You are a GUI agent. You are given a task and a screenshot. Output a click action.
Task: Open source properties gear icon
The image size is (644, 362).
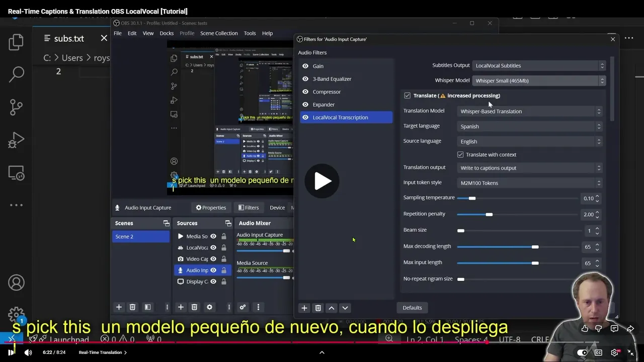tap(209, 307)
